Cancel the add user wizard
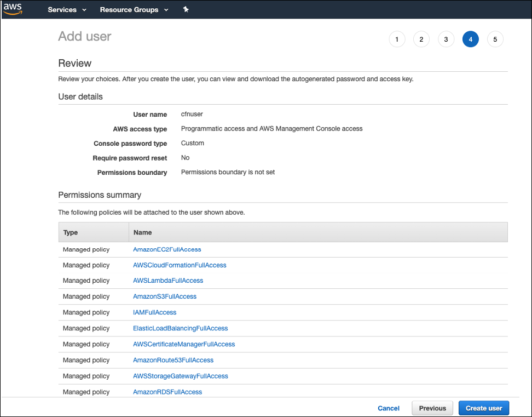 point(389,408)
